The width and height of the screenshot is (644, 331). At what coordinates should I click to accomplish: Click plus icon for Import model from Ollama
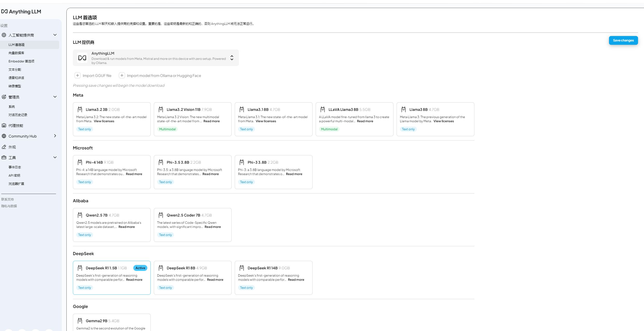(x=122, y=75)
